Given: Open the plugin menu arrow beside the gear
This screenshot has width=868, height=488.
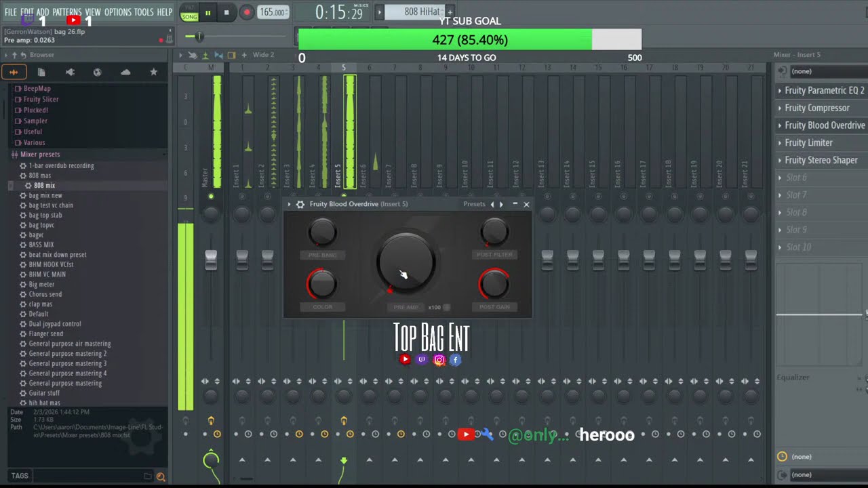Looking at the screenshot, I should pyautogui.click(x=290, y=204).
